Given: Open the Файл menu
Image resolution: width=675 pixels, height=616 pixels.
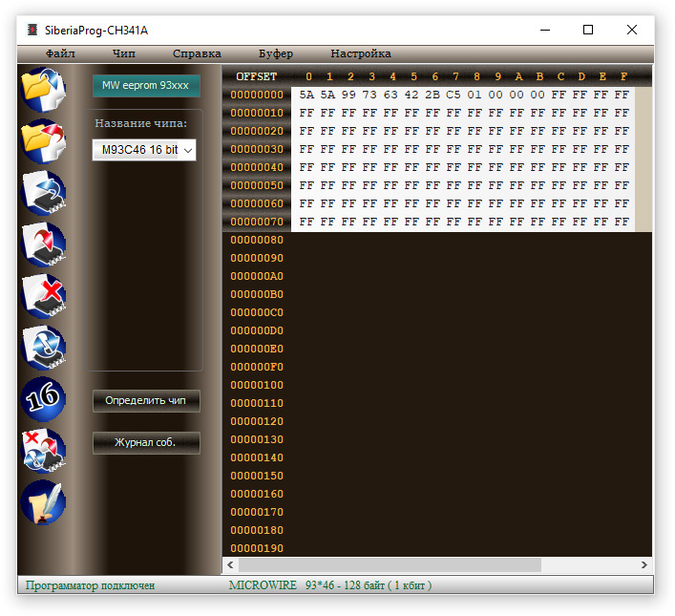Looking at the screenshot, I should click(59, 53).
